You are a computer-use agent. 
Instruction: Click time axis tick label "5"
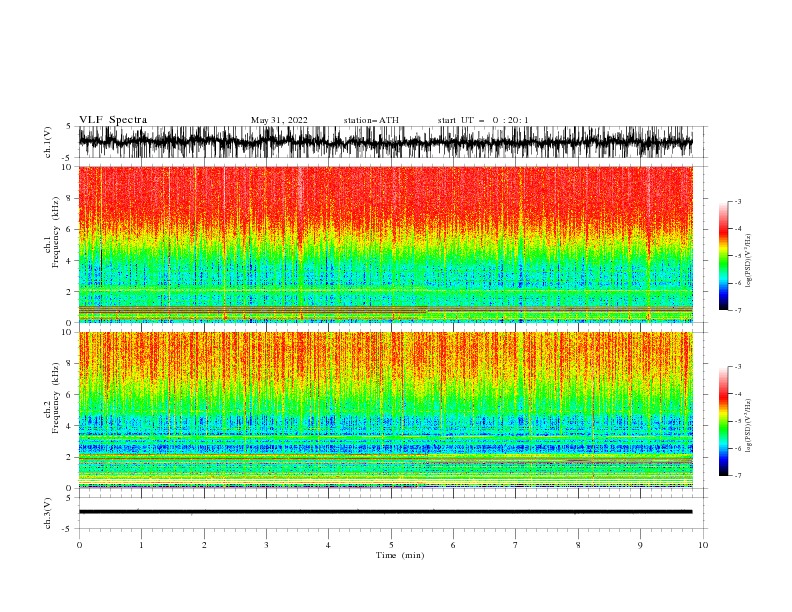(x=391, y=545)
